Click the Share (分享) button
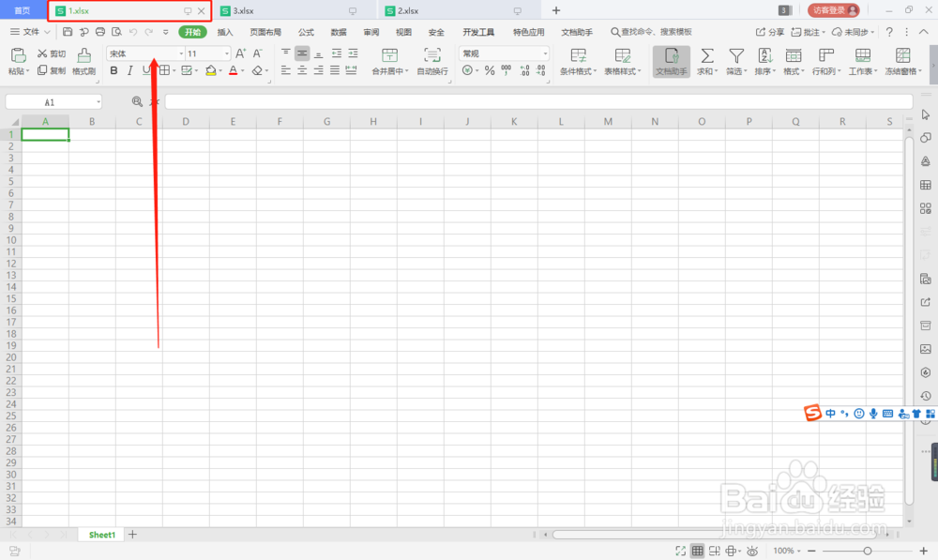This screenshot has height=560, width=938. pyautogui.click(x=770, y=32)
